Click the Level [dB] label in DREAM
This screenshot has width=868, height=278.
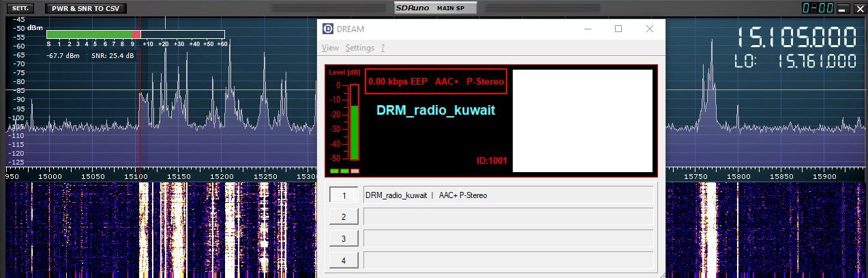(x=344, y=72)
